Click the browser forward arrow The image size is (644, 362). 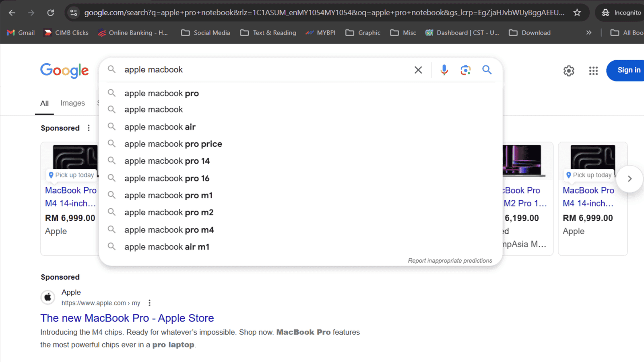point(31,13)
